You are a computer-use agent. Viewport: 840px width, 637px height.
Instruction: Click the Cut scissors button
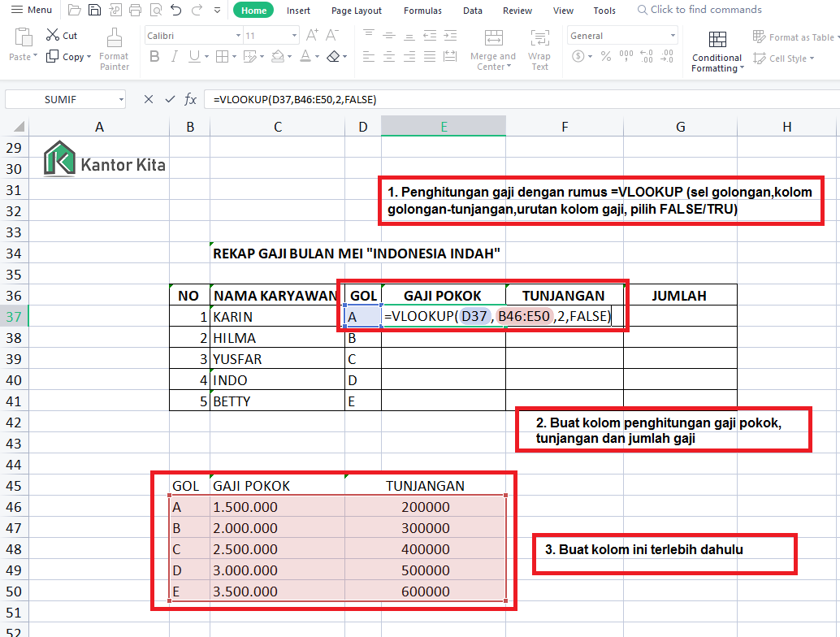62,36
